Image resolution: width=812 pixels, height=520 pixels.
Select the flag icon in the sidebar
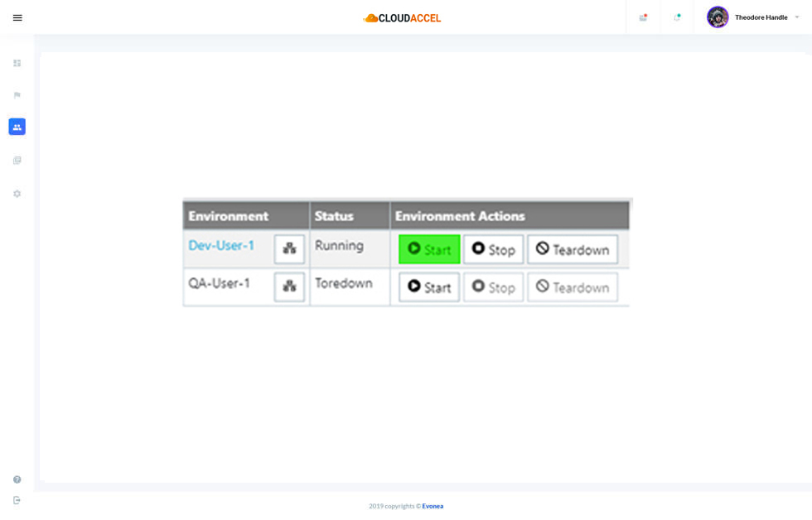17,95
